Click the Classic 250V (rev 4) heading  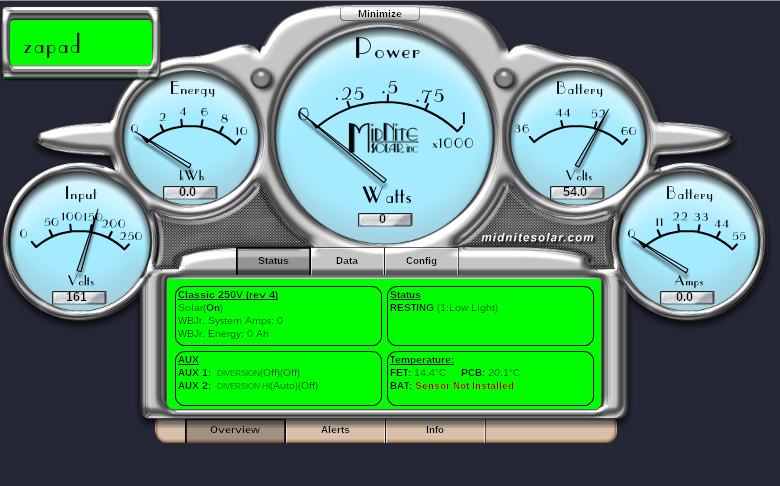228,294
